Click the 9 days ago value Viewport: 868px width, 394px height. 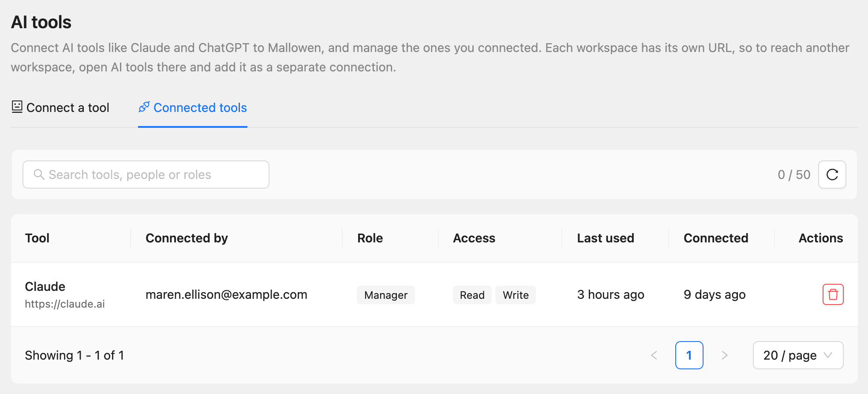[715, 294]
